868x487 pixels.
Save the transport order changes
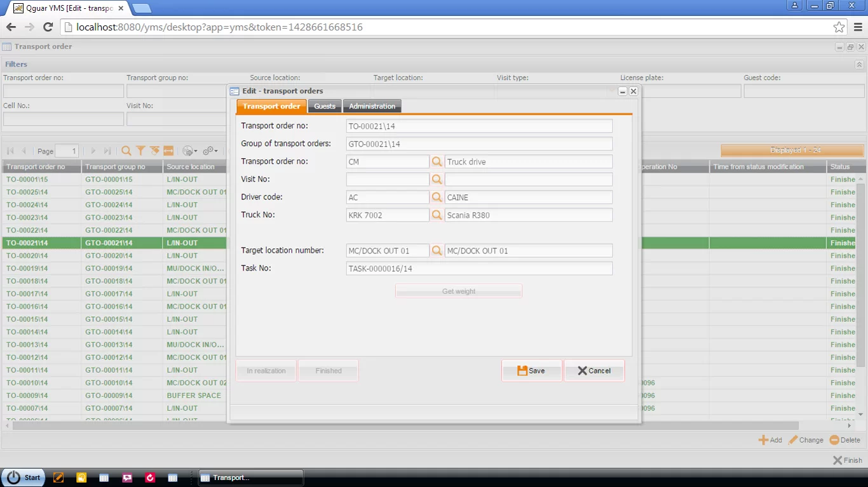531,371
